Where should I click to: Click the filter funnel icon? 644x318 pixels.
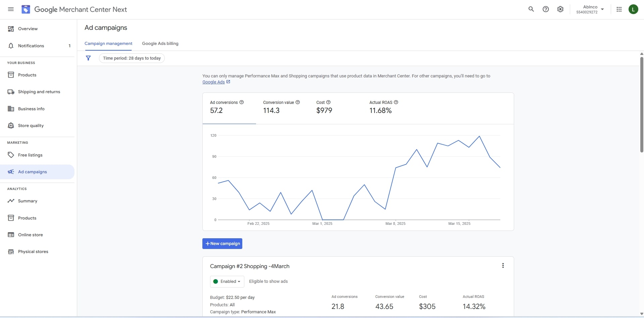tap(88, 58)
